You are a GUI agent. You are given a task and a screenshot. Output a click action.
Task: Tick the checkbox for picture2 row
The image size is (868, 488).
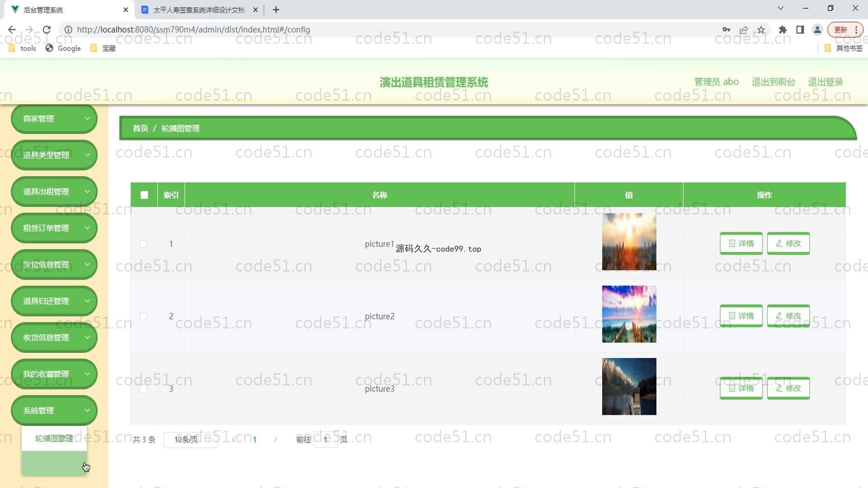point(143,316)
